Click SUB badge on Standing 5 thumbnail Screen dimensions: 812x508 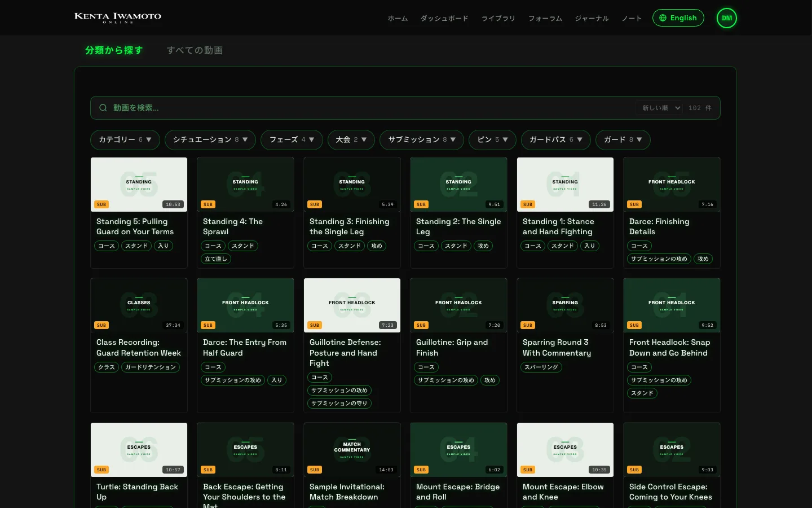pyautogui.click(x=101, y=204)
